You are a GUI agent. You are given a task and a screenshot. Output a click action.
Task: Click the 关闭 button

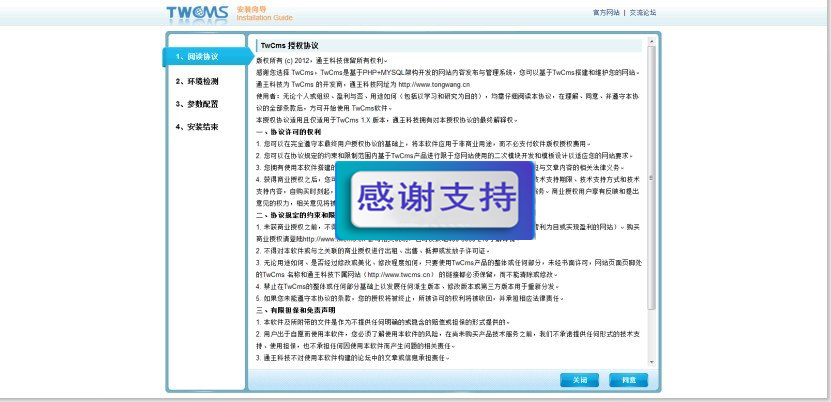tap(579, 380)
